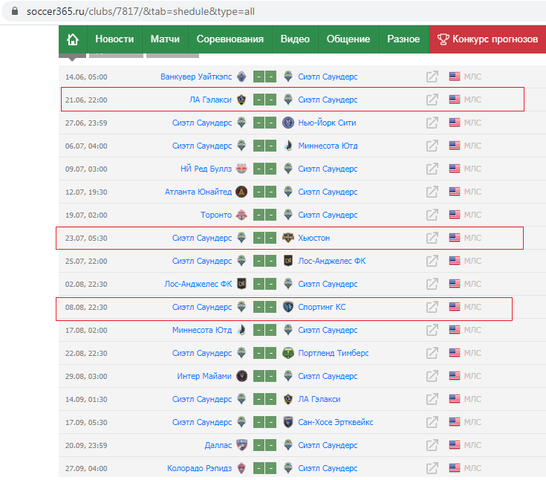The image size is (546, 480).
Task: Click НЙ Ред Буллз team link
Action: pos(206,169)
